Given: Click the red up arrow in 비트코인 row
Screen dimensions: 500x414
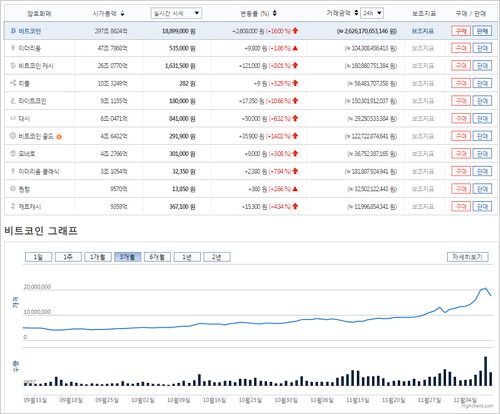Looking at the screenshot, I should point(295,31).
